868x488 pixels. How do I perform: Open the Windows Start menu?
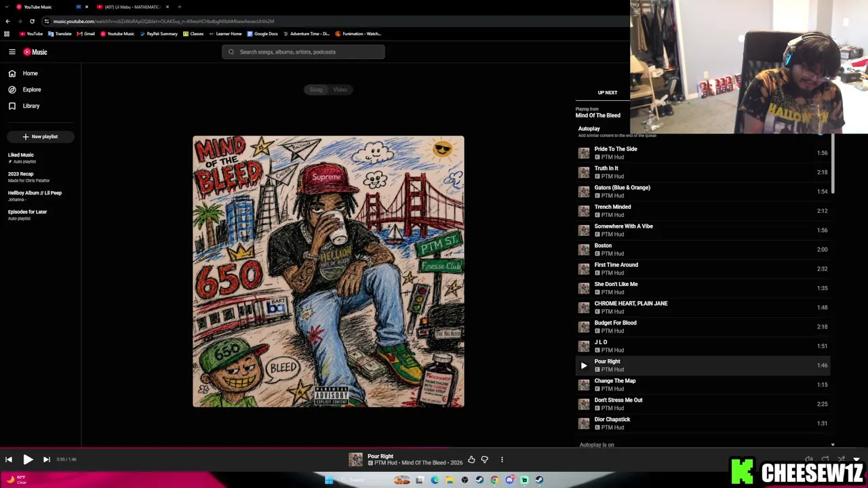[329, 481]
